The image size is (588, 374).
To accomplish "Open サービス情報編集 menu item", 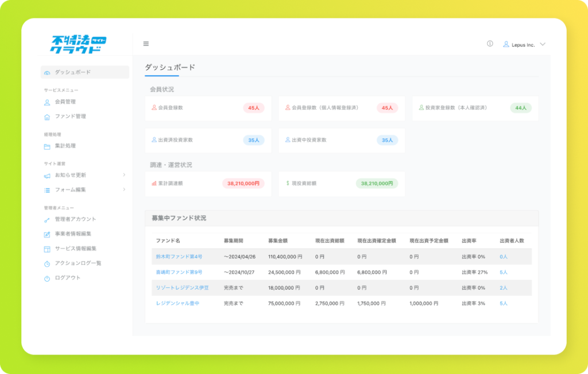I will [x=75, y=249].
